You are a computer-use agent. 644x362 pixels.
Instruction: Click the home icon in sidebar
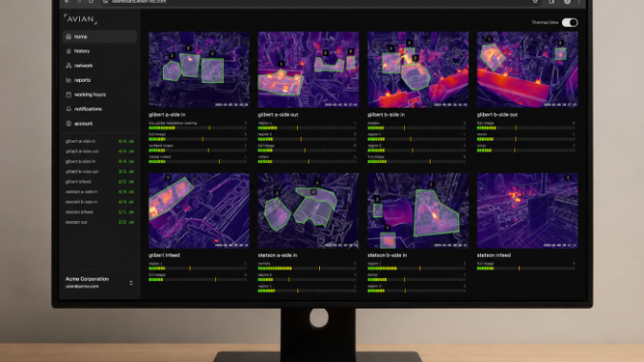point(69,36)
